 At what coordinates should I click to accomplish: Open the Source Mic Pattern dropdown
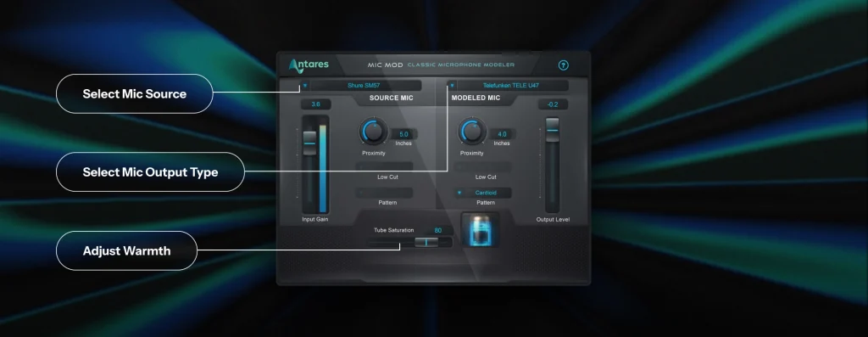point(384,193)
